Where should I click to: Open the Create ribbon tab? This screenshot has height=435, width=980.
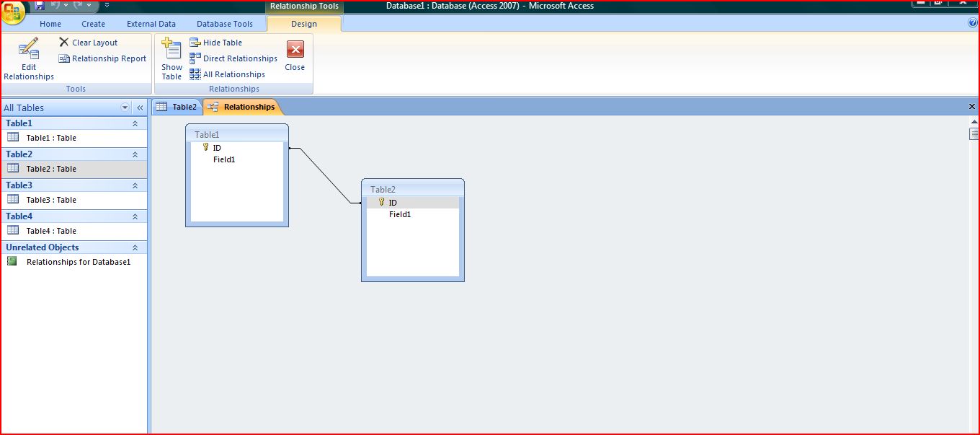click(94, 24)
